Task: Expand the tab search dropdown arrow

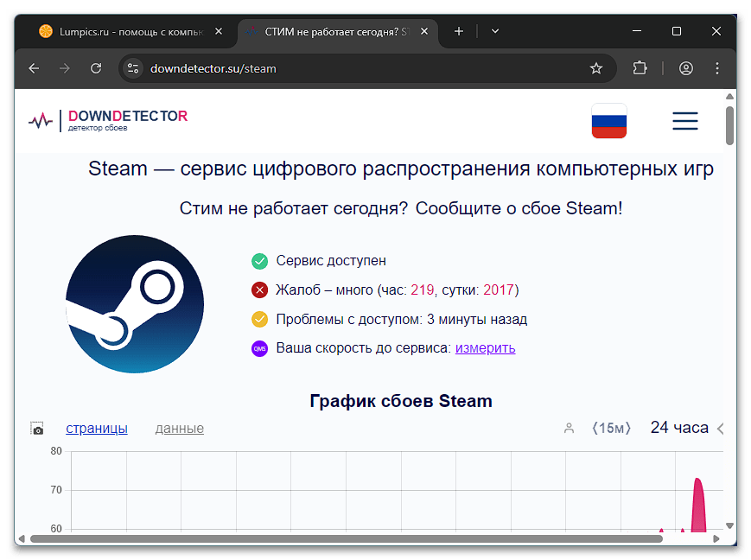Action: (x=495, y=32)
